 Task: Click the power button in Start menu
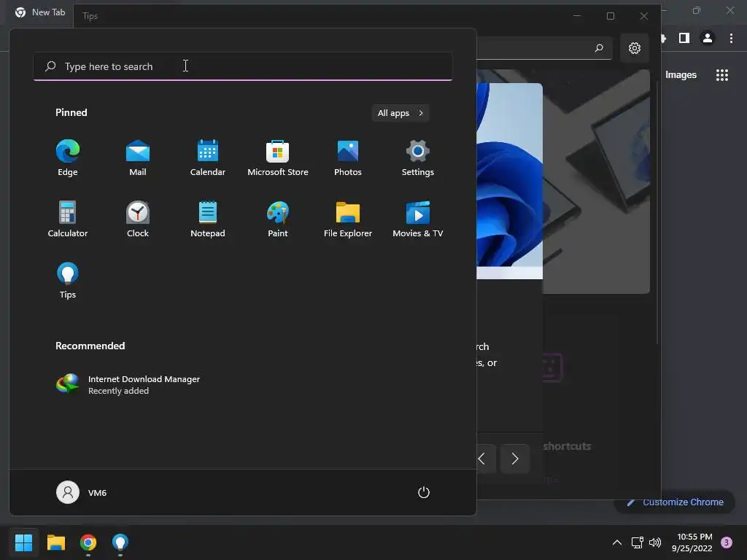[424, 492]
